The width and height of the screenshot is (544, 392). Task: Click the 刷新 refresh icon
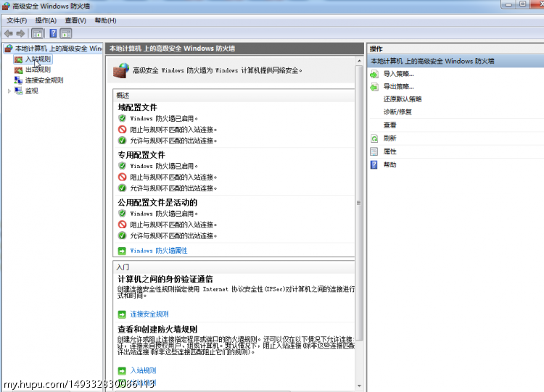[x=374, y=138]
